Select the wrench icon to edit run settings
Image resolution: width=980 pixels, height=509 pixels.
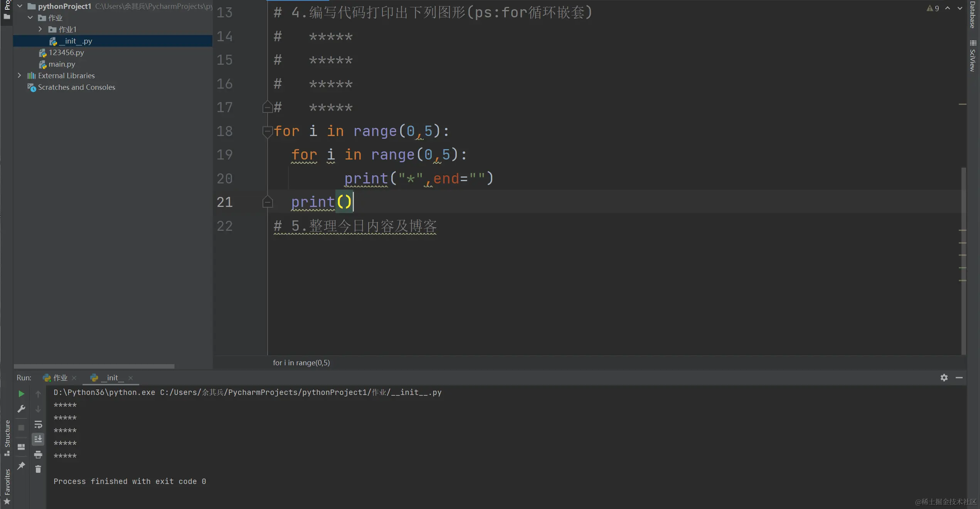pos(21,408)
